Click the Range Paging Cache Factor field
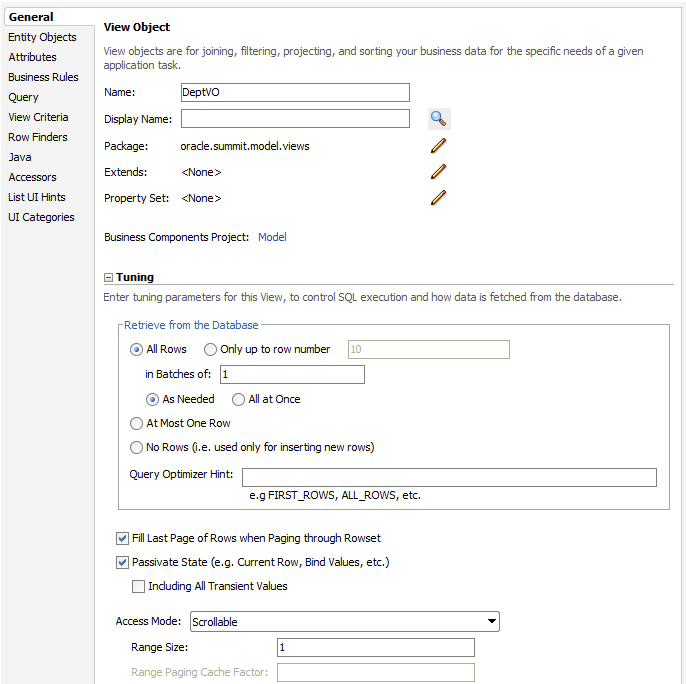 click(376, 673)
